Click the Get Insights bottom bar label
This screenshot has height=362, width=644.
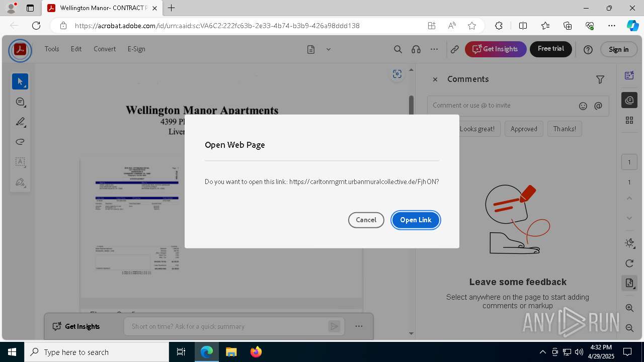coord(76,326)
